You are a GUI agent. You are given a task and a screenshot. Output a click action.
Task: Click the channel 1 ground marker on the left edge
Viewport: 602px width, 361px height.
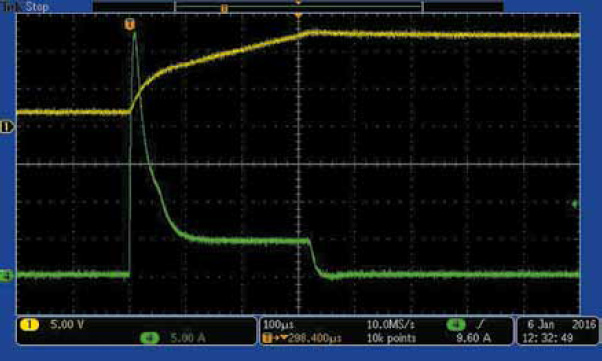(x=7, y=127)
